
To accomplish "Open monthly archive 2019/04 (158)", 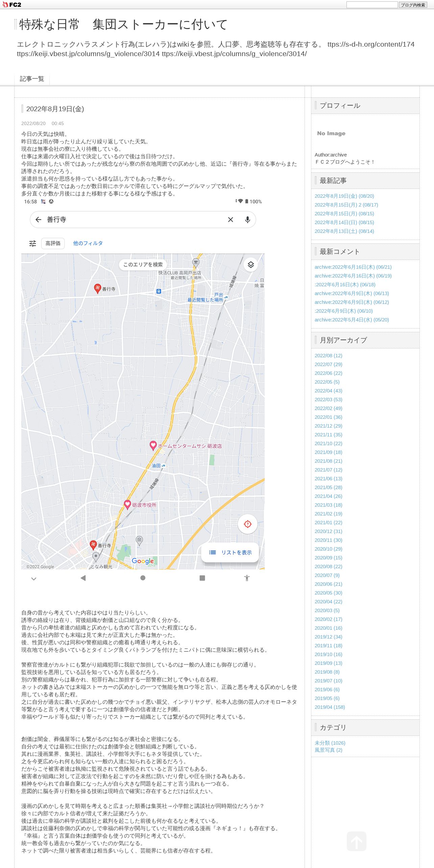I will coord(330,707).
